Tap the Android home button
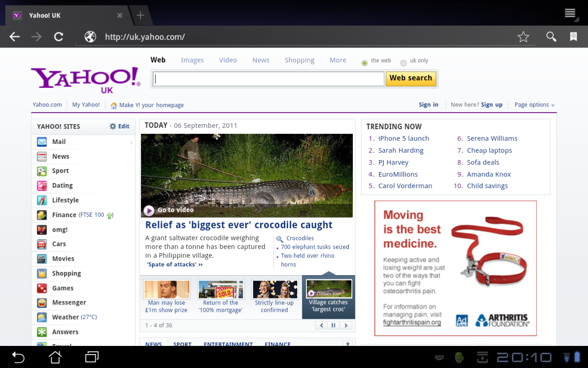Viewport: 588px width, 368px height. (x=55, y=357)
